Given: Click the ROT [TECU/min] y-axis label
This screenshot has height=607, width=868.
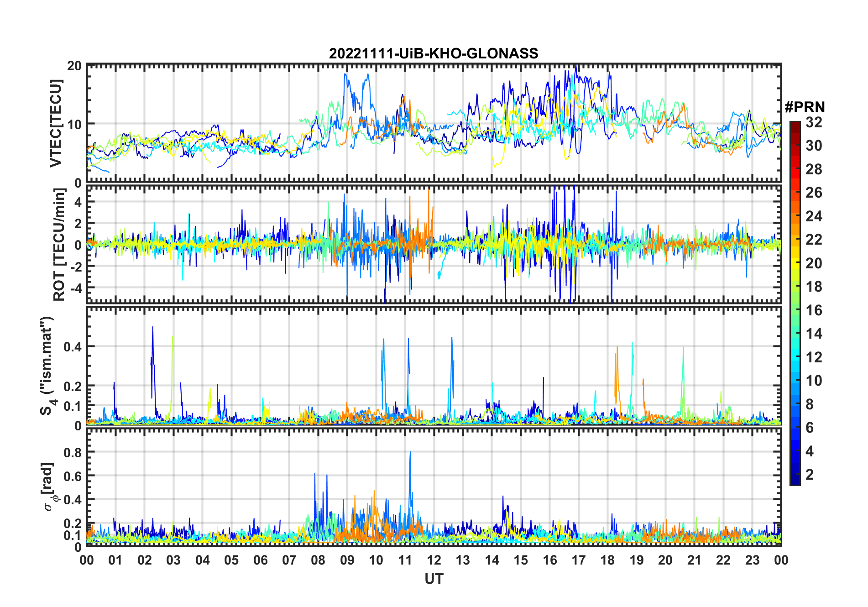Looking at the screenshot, I should (59, 245).
